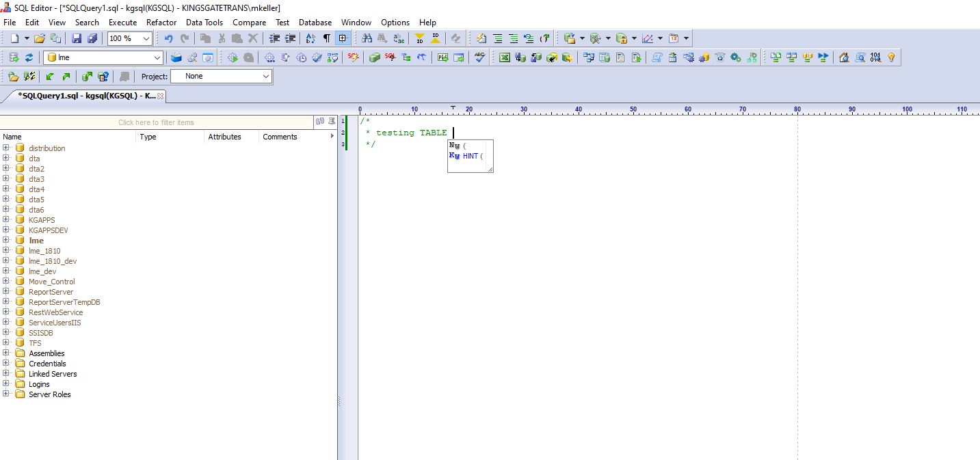The height and width of the screenshot is (460, 980).
Task: Click the filter items input field
Action: (156, 122)
